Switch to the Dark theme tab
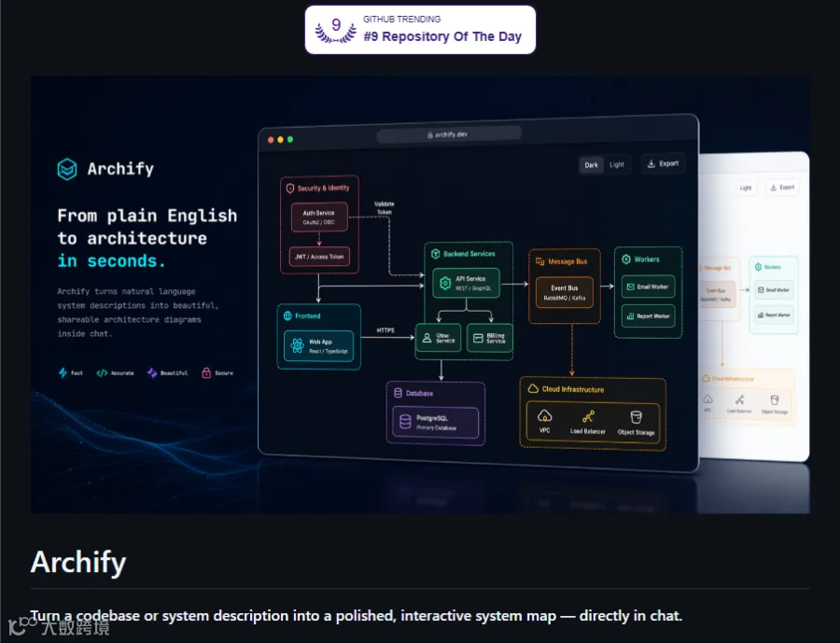 (x=592, y=165)
